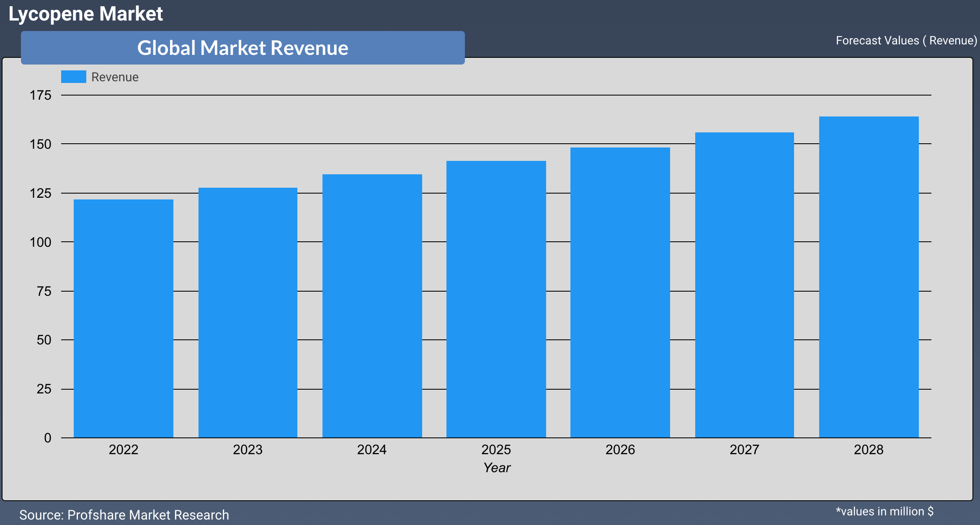This screenshot has width=980, height=525.
Task: Click the 2027 revenue bar
Action: tap(744, 285)
